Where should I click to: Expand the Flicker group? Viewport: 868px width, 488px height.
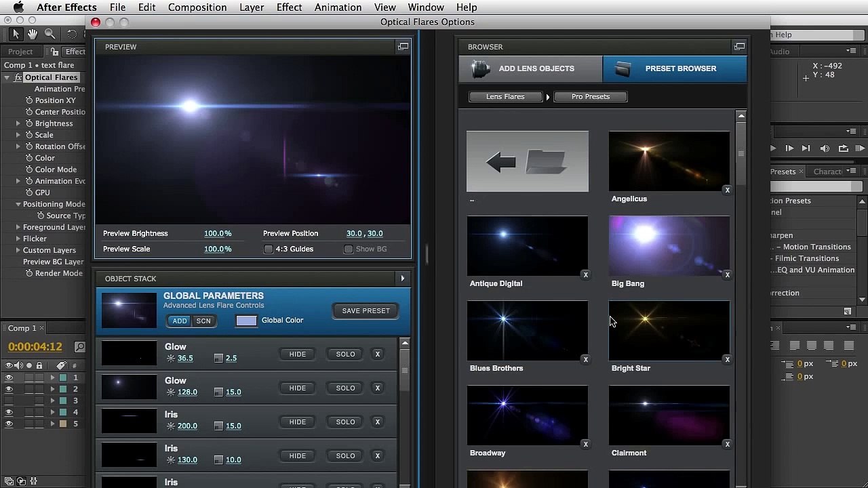coord(18,239)
